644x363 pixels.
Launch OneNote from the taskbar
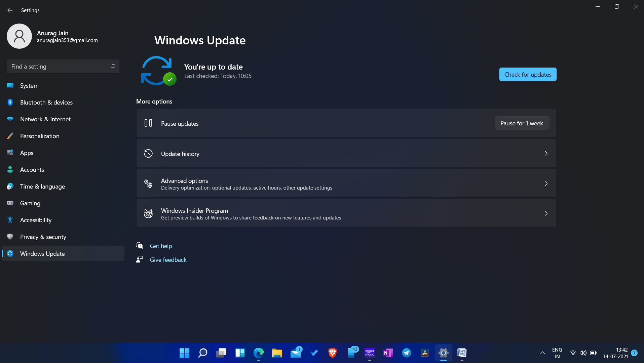point(388,353)
